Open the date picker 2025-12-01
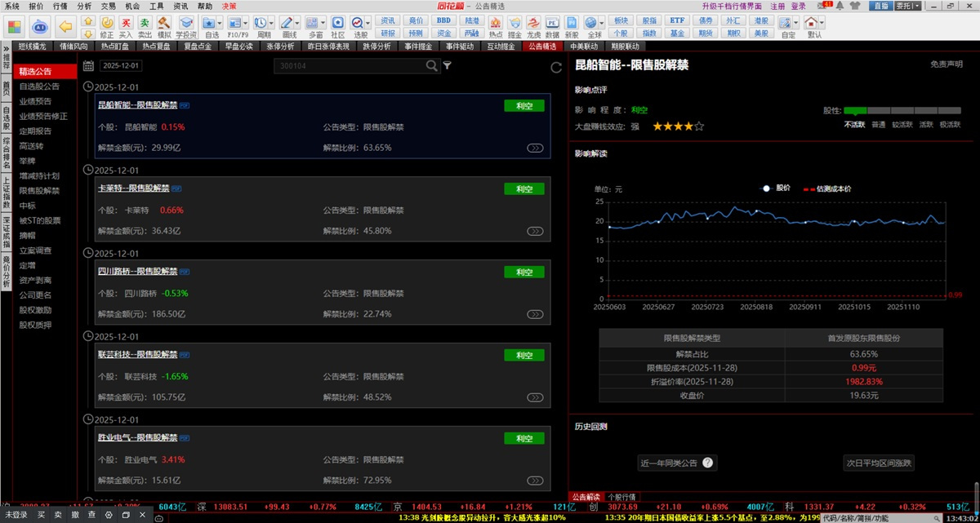 (122, 66)
